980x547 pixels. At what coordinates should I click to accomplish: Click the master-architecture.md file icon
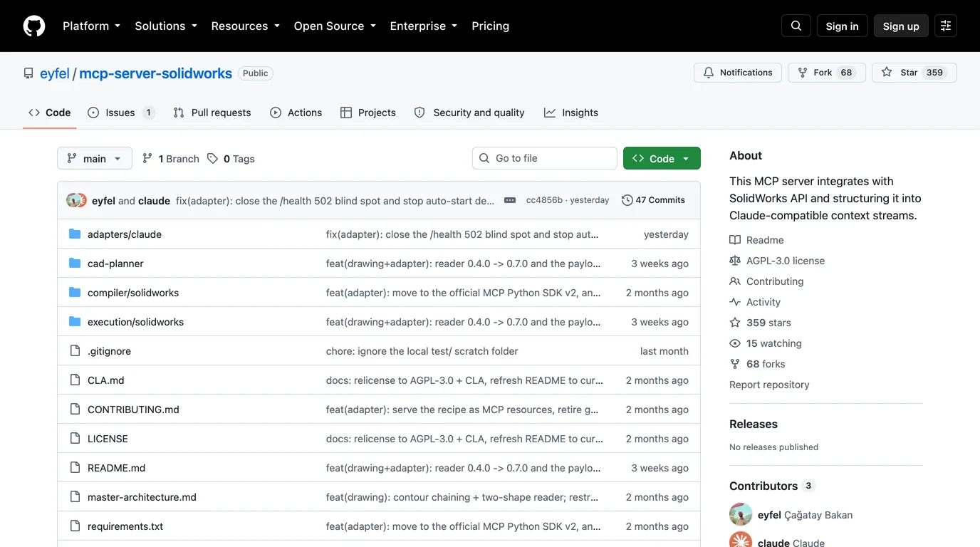click(75, 496)
